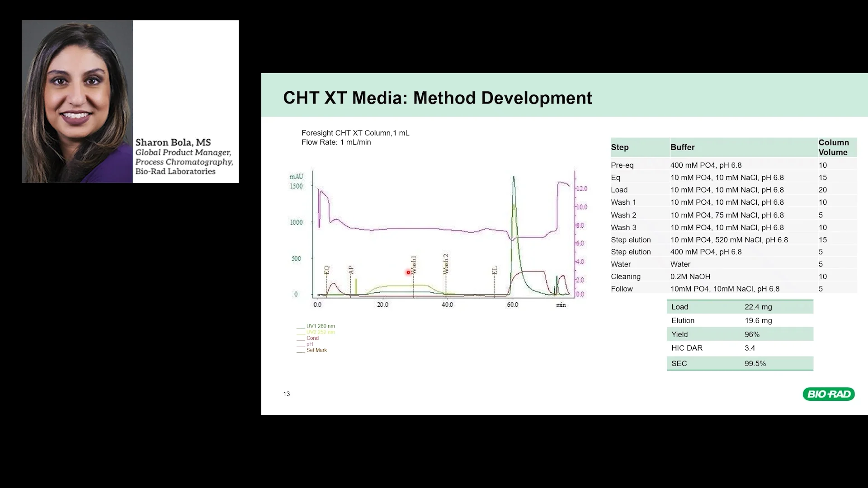Click the '99.5%' SEC value
Screen dimensions: 868x488
pos(755,363)
